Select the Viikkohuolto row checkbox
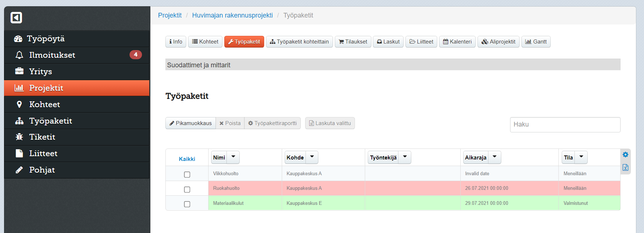The image size is (644, 233). click(187, 174)
